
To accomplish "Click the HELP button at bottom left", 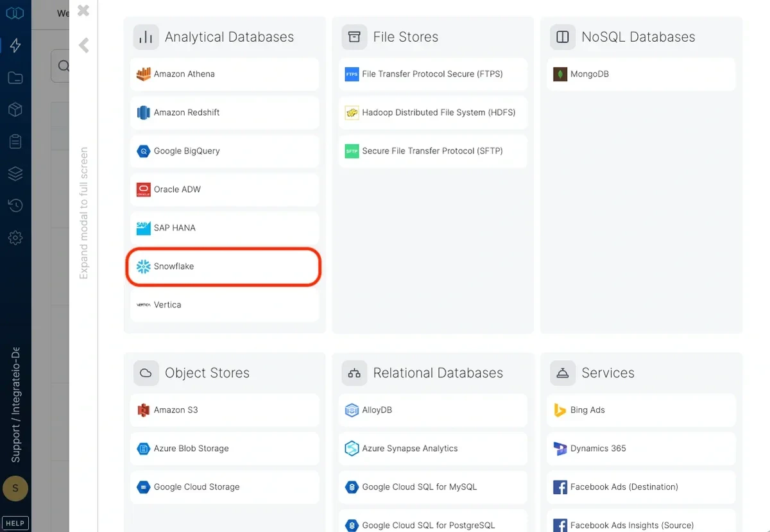I will [x=15, y=523].
